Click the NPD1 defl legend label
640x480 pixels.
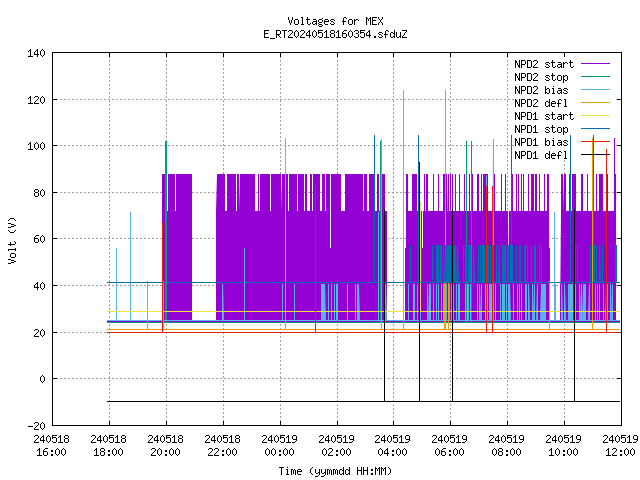541,156
